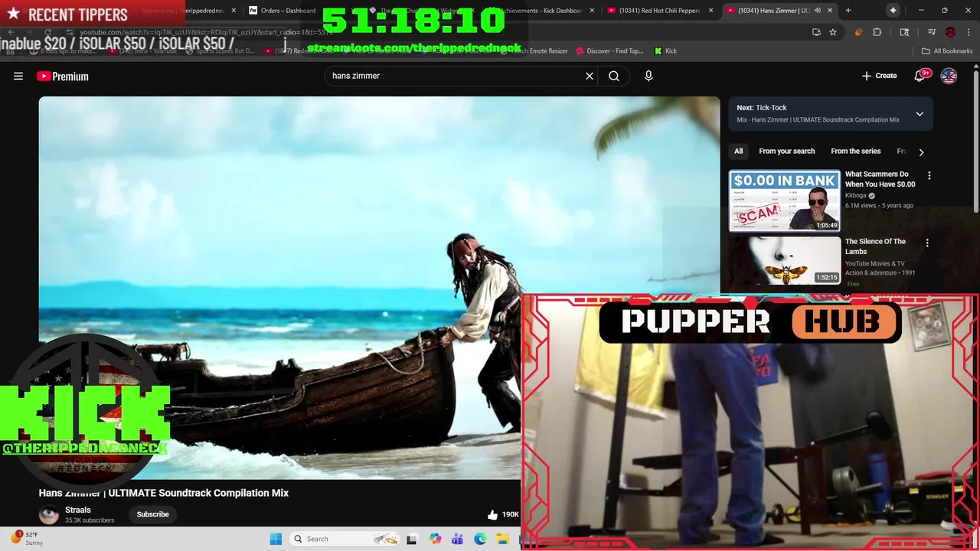This screenshot has width=980, height=551.
Task: Open the orange extension icon in toolbar
Action: pos(858,32)
